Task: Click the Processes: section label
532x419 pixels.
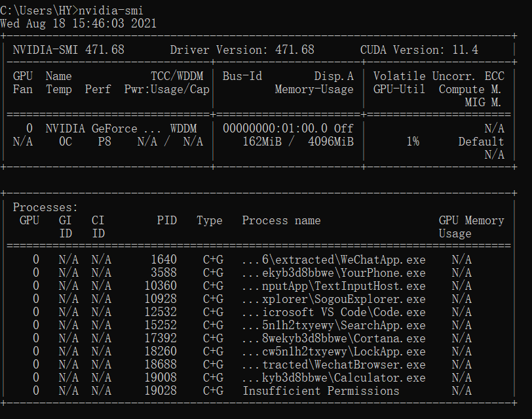Action: pyautogui.click(x=45, y=207)
